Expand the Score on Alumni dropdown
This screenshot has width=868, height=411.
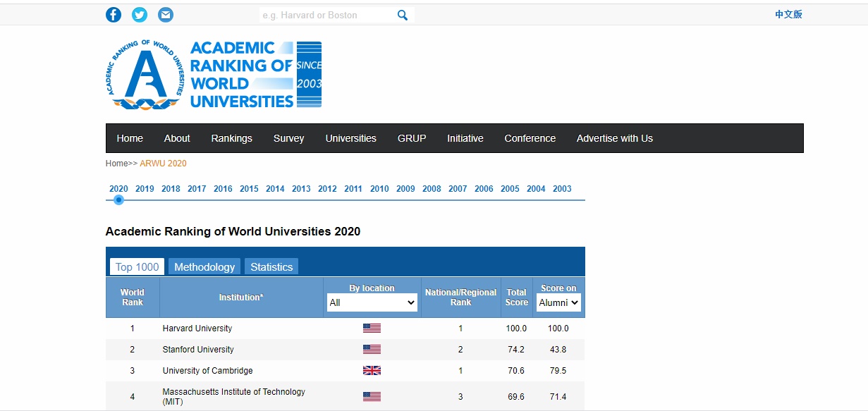pos(558,302)
